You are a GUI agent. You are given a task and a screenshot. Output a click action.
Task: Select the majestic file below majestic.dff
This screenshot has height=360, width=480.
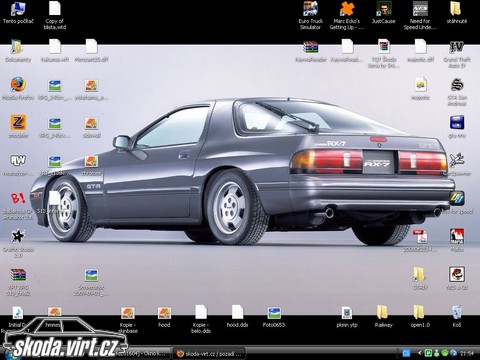tap(420, 85)
